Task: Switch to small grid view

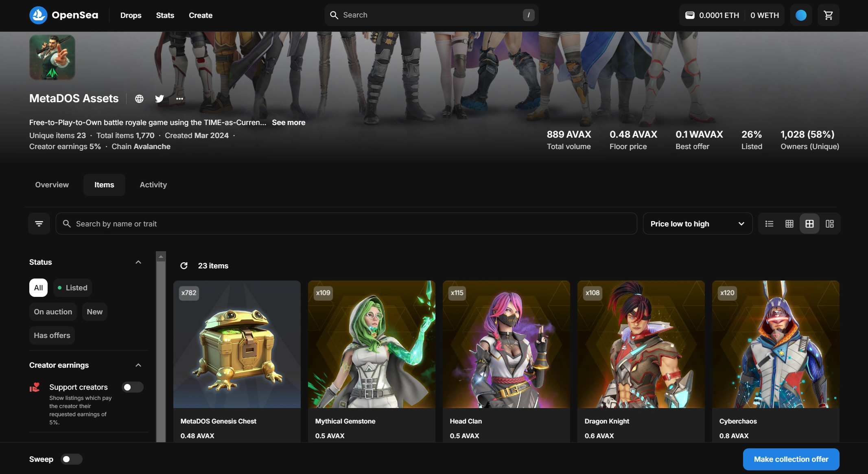Action: (789, 224)
